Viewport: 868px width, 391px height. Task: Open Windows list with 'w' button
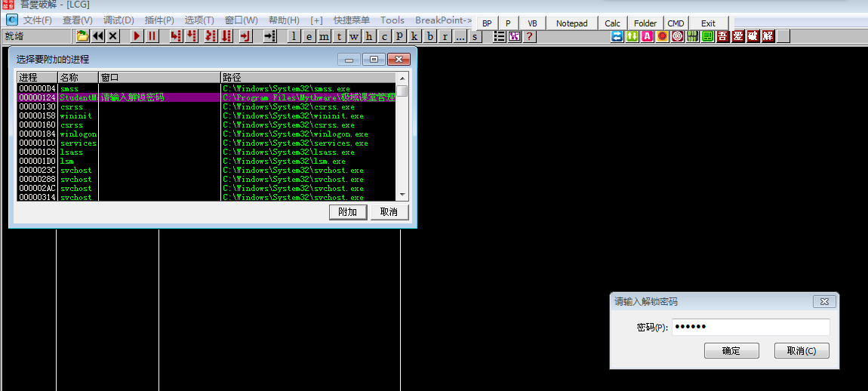tap(354, 36)
